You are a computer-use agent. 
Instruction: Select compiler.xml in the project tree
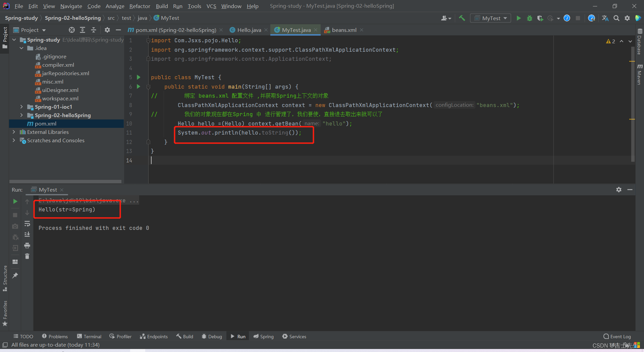coord(58,65)
